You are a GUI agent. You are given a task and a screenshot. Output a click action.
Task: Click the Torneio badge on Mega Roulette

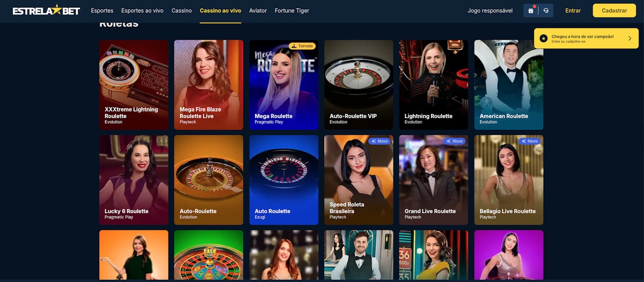tap(302, 46)
